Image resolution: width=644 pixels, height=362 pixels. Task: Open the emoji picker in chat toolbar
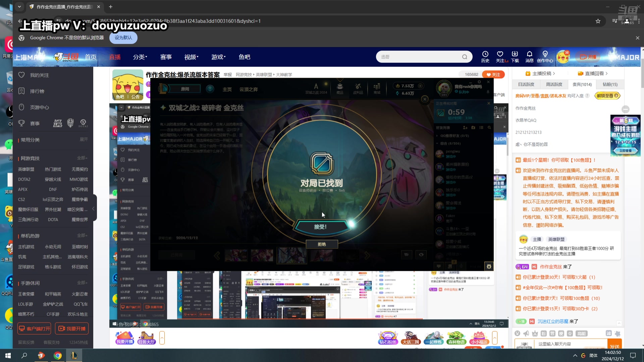[518, 333]
